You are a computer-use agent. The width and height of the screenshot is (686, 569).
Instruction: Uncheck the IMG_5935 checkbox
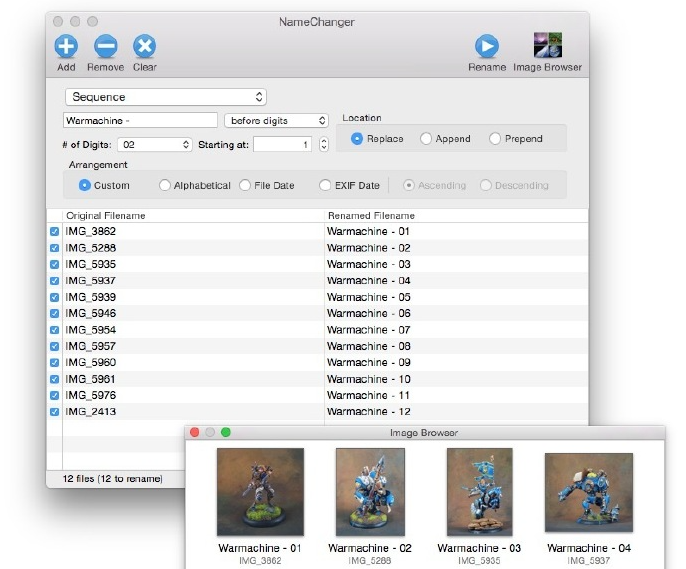55,264
